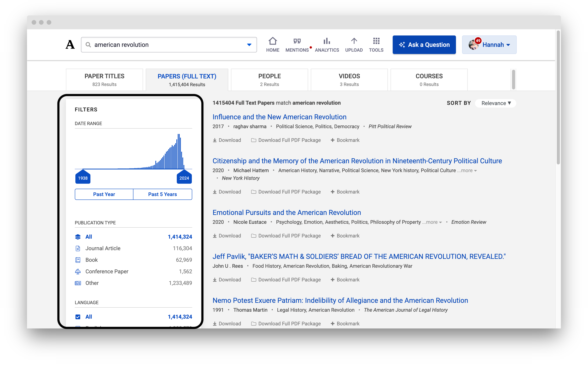This screenshot has height=367, width=588.
Task: Click the Ask a Question star icon
Action: 402,44
